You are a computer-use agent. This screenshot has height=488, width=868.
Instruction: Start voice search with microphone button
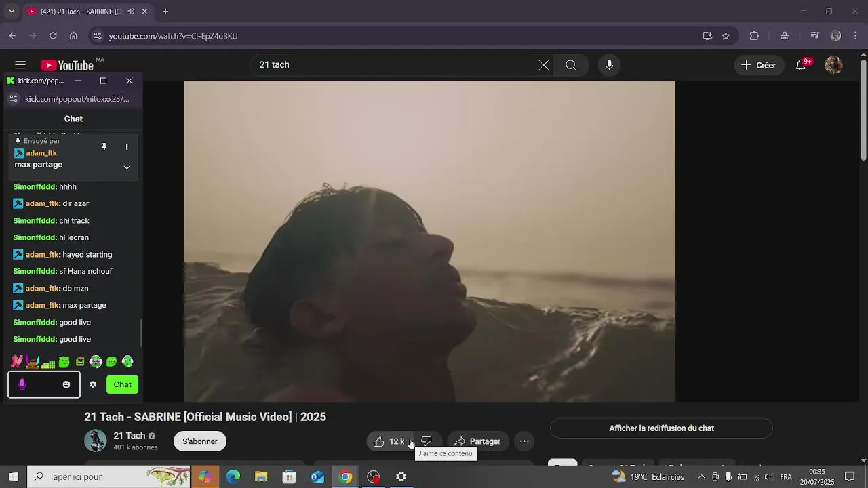pos(609,65)
